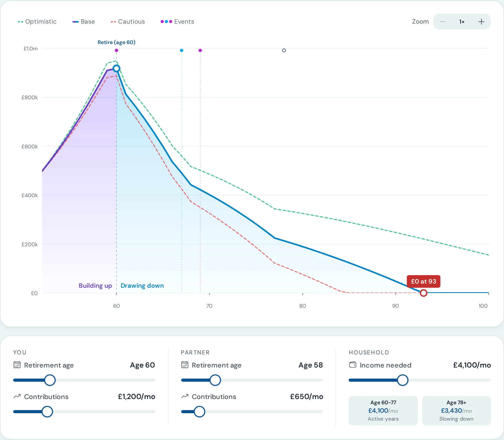Click the Building up phase label
This screenshot has height=440, width=504.
click(95, 286)
